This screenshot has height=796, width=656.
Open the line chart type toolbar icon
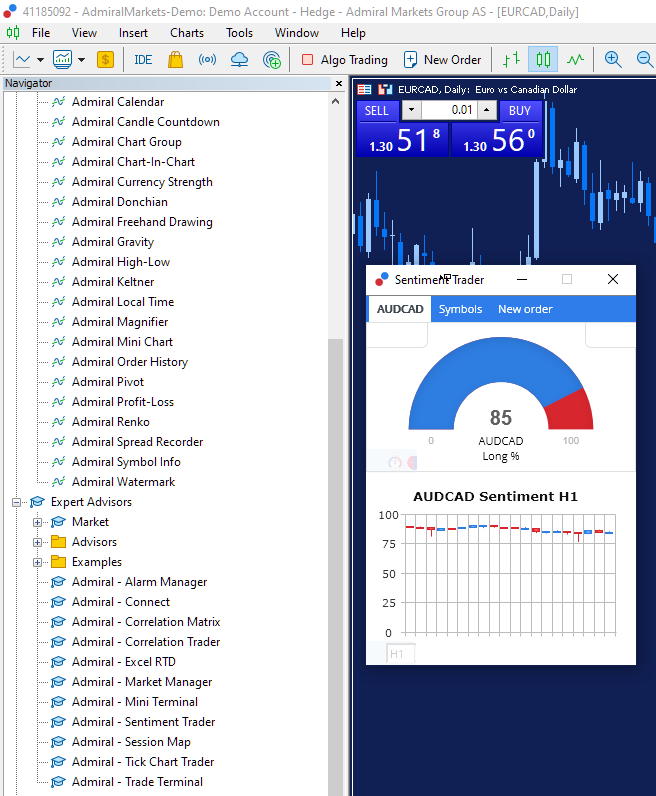(x=22, y=59)
